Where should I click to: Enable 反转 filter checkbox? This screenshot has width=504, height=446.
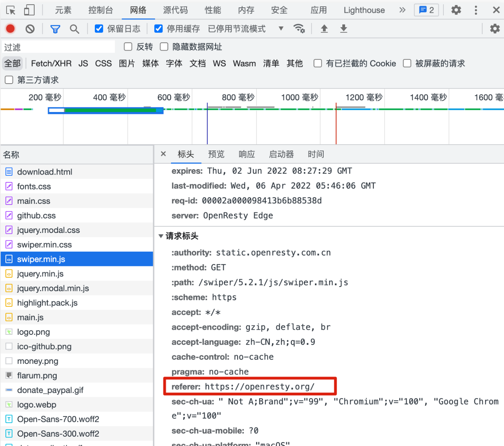pyautogui.click(x=128, y=47)
